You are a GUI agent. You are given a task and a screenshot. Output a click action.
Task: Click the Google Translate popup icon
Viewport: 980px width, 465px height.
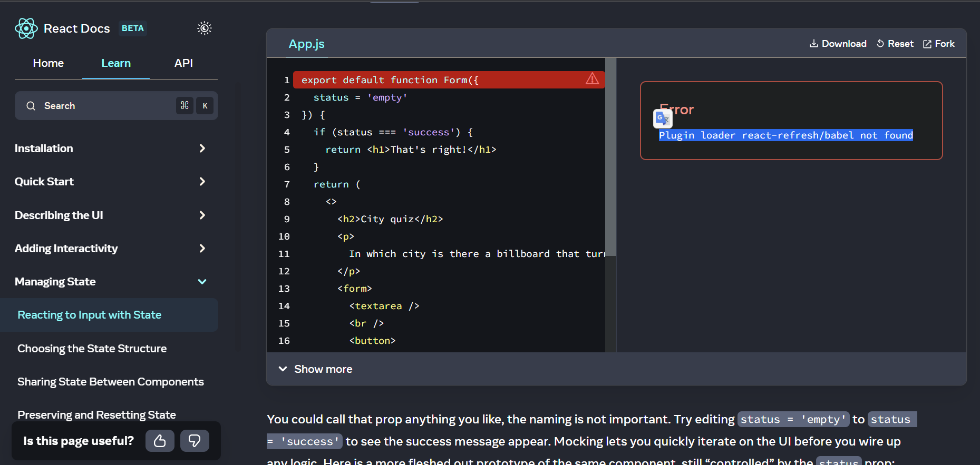[x=663, y=118]
